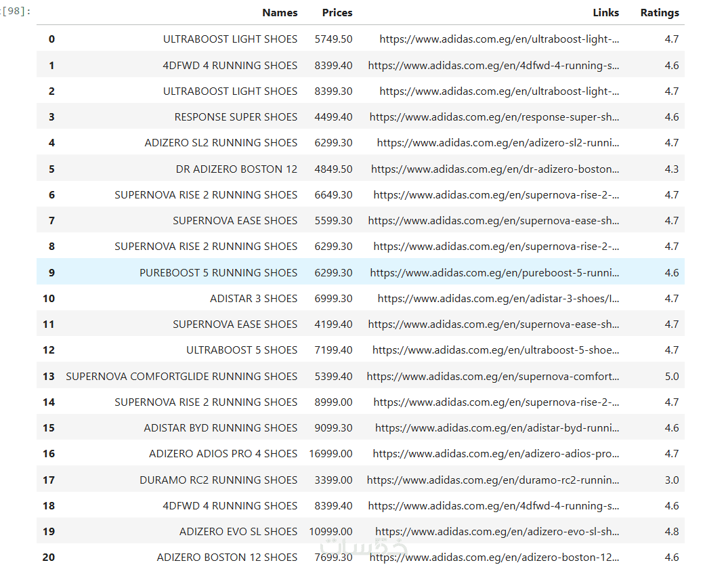Click RESPONSE SUPER SHOES name
This screenshot has height=567, width=728.
coord(236,117)
